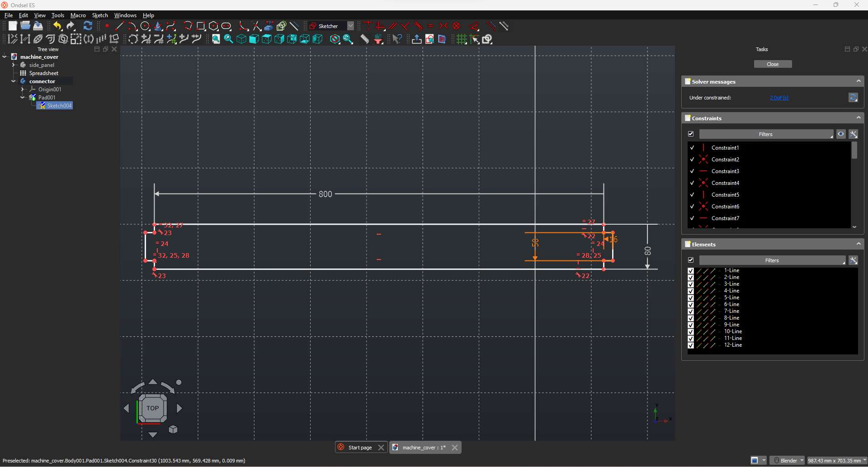Collapse the connector tree node
Screen dimensions: 868x467
click(x=14, y=81)
